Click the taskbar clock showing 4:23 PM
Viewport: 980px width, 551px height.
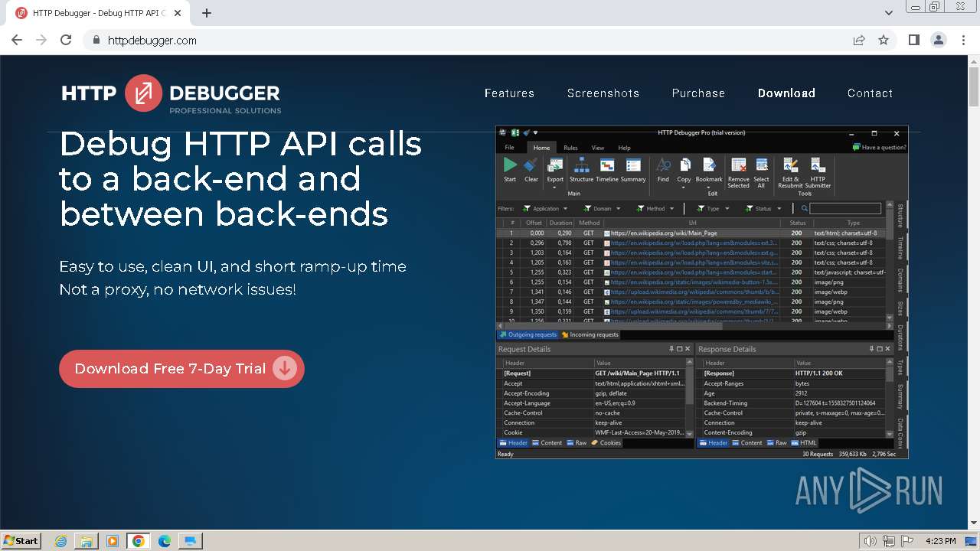[940, 541]
